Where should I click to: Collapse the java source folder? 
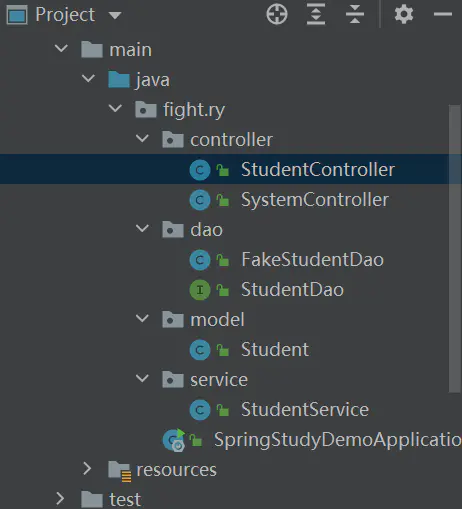[88, 79]
